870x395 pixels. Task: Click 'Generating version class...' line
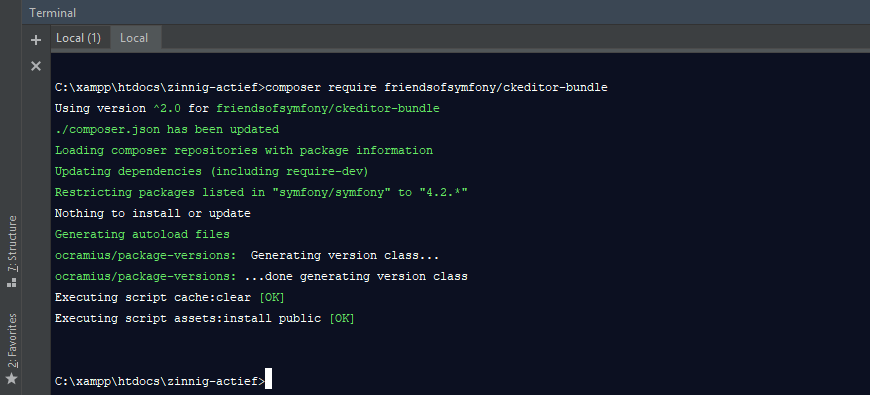(247, 256)
